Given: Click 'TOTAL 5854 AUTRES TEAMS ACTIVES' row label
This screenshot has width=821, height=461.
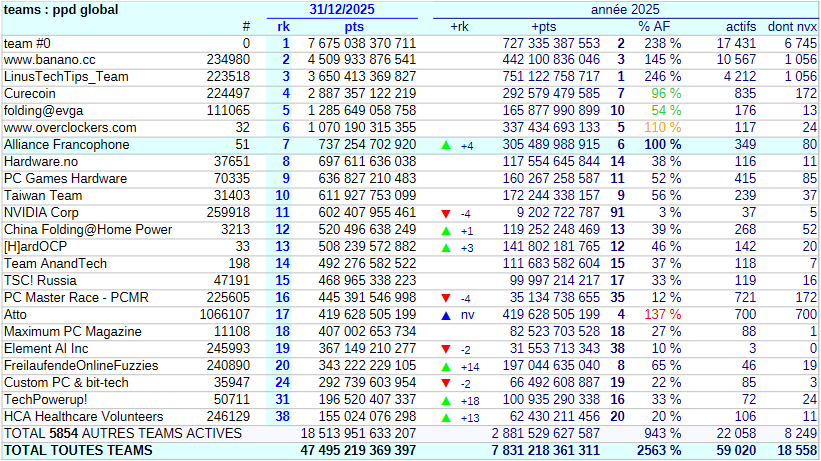Looking at the screenshot, I should pos(123,434).
